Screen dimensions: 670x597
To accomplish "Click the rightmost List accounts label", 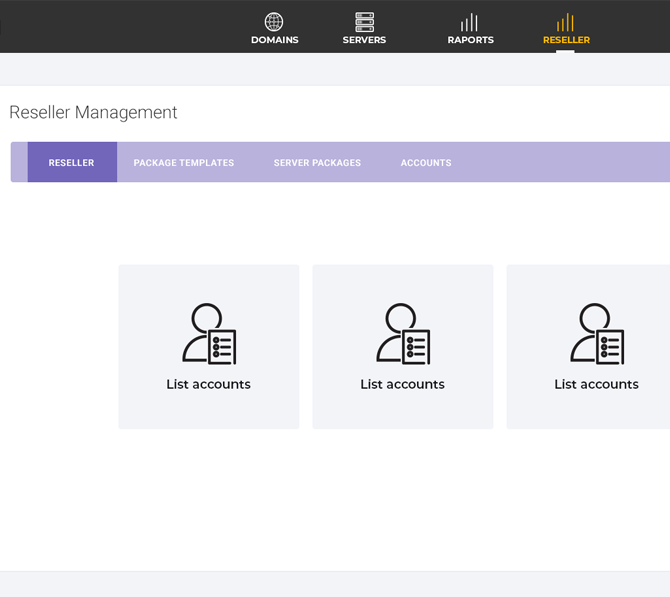I will click(x=596, y=384).
